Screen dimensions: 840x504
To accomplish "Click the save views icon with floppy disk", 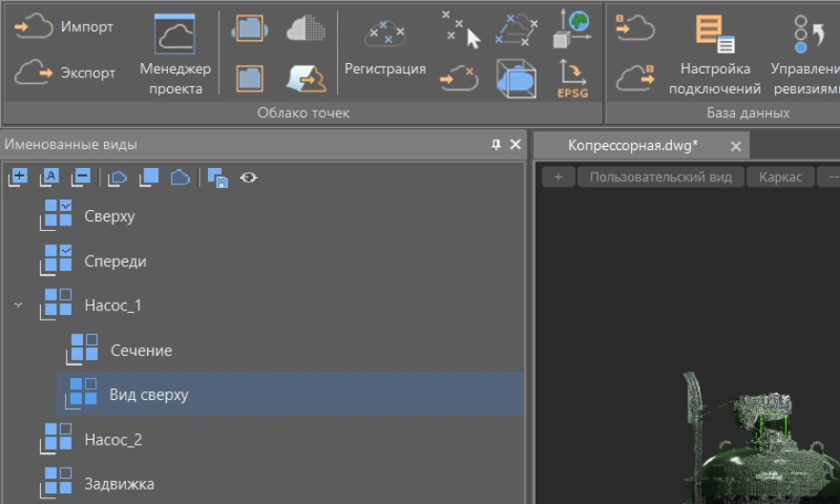I will tap(217, 178).
